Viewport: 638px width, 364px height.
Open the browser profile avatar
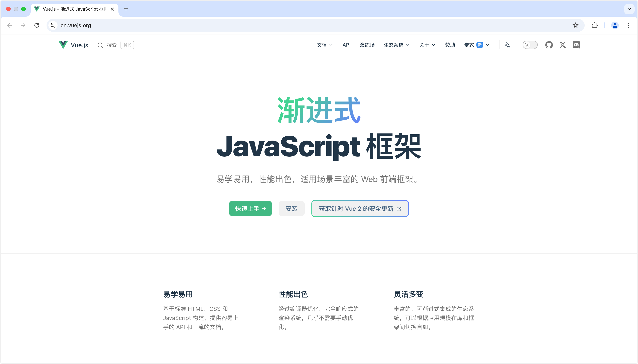(x=615, y=25)
